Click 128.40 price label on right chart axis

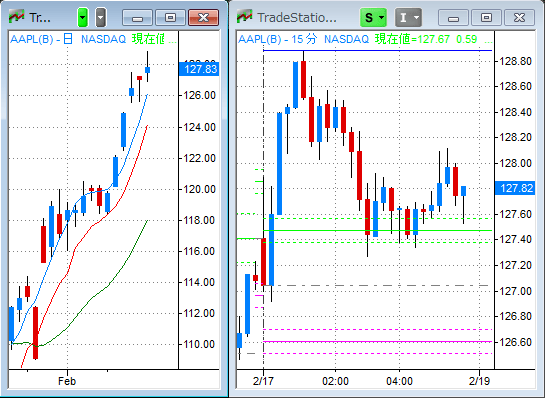pyautogui.click(x=515, y=112)
